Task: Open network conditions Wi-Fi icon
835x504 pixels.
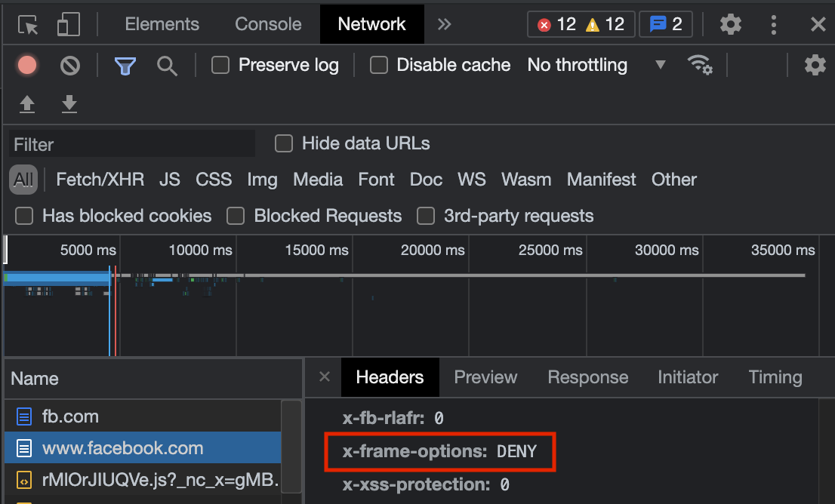Action: (x=700, y=65)
